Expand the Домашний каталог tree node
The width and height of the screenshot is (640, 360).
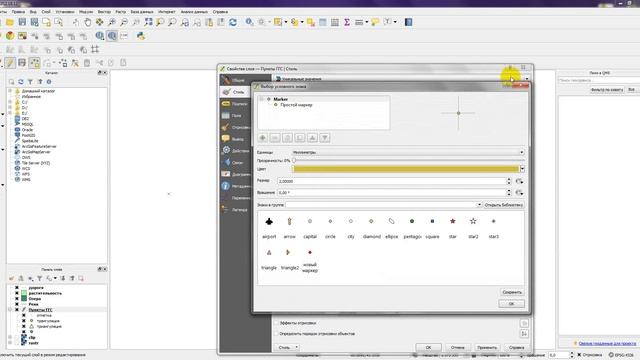[x=10, y=91]
